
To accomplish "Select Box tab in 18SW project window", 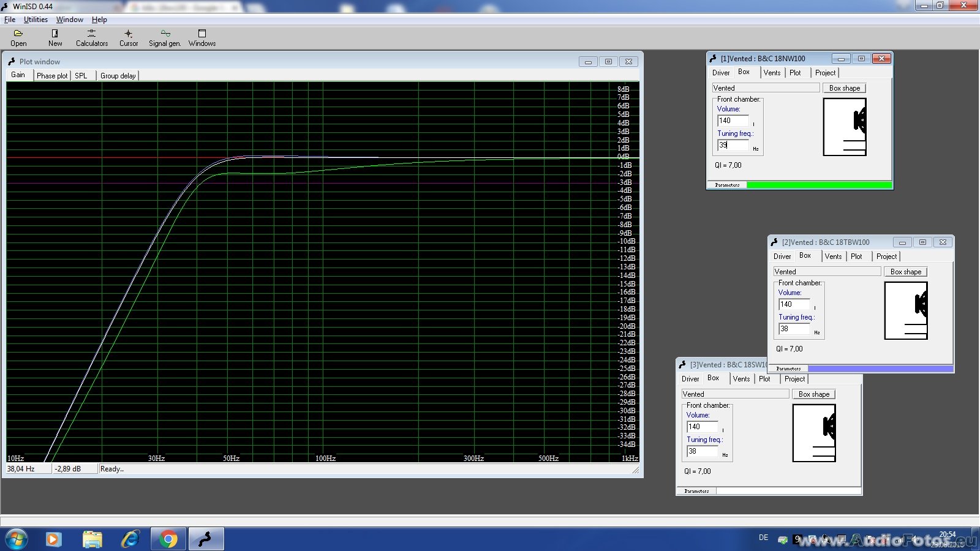I will pyautogui.click(x=714, y=378).
